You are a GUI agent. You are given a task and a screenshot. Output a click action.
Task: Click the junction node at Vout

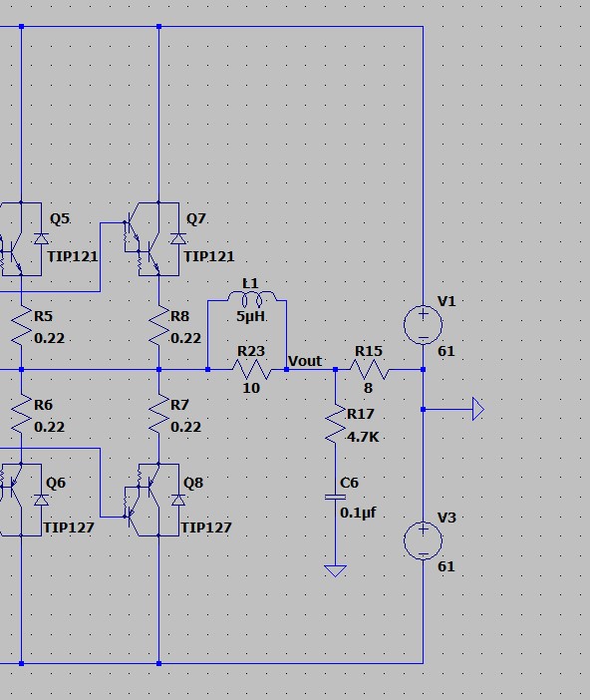point(286,370)
